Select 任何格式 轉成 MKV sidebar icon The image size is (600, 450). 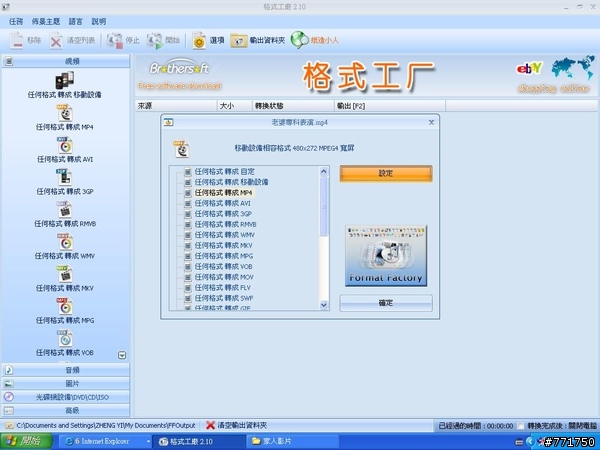click(x=65, y=274)
